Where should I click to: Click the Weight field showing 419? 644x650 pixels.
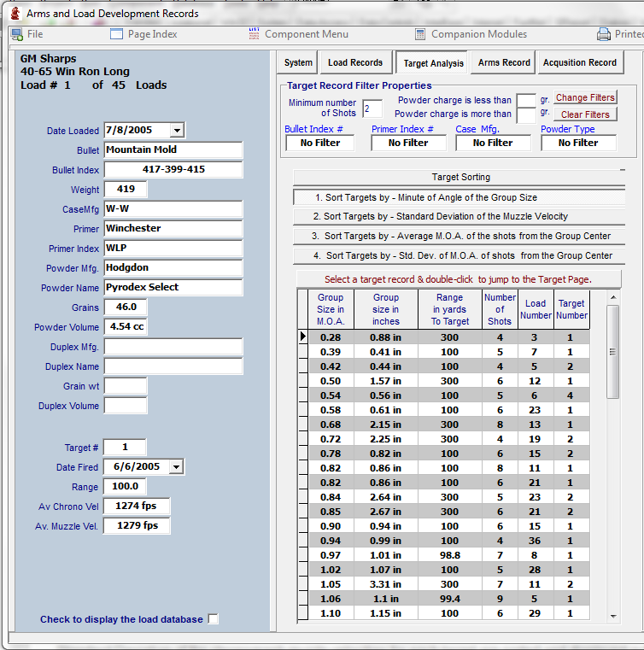point(126,189)
